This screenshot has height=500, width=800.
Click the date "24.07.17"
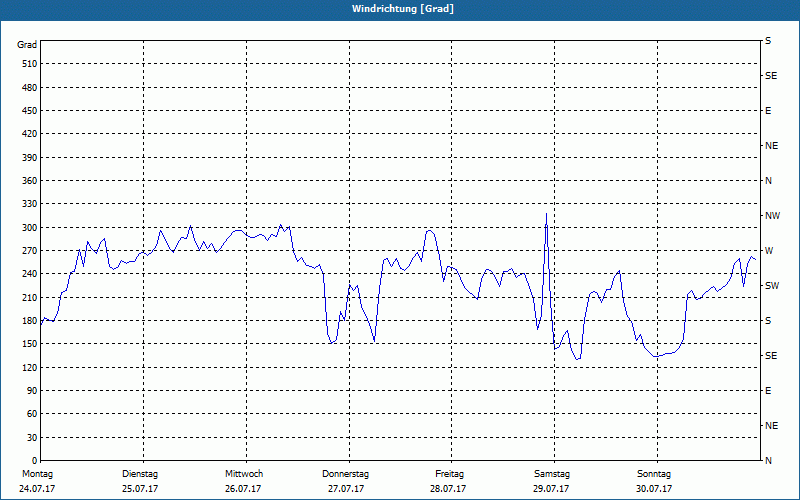click(37, 489)
